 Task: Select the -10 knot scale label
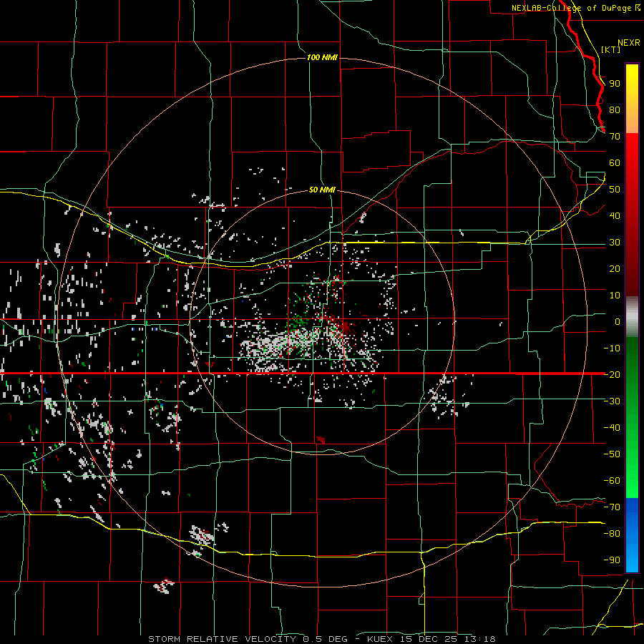point(612,348)
